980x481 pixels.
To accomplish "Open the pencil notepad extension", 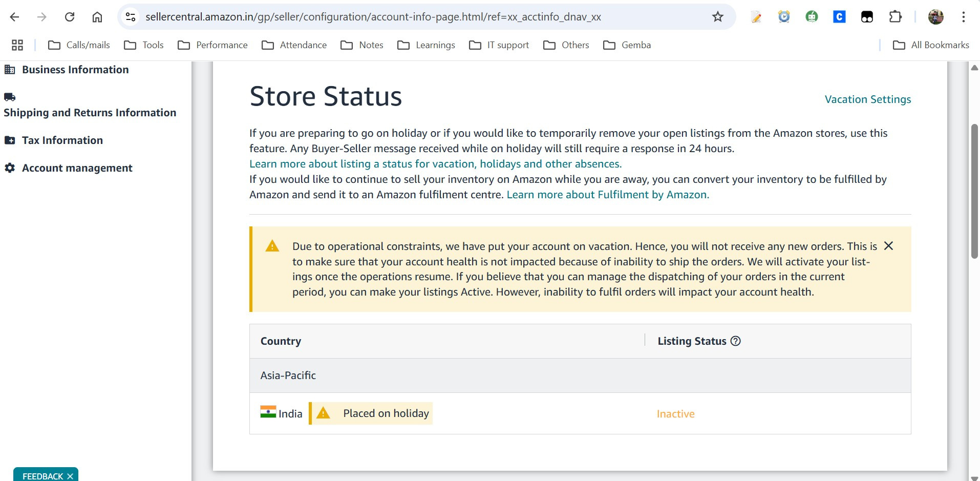I will click(x=756, y=17).
